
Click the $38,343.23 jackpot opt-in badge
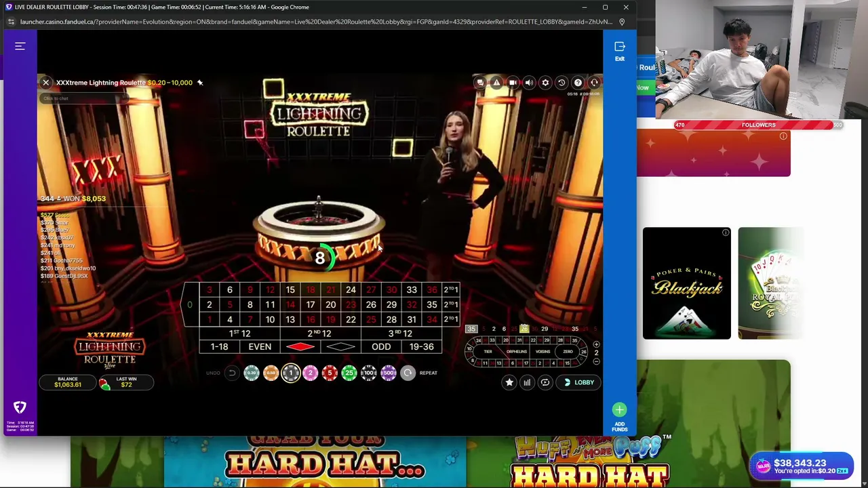coord(802,466)
